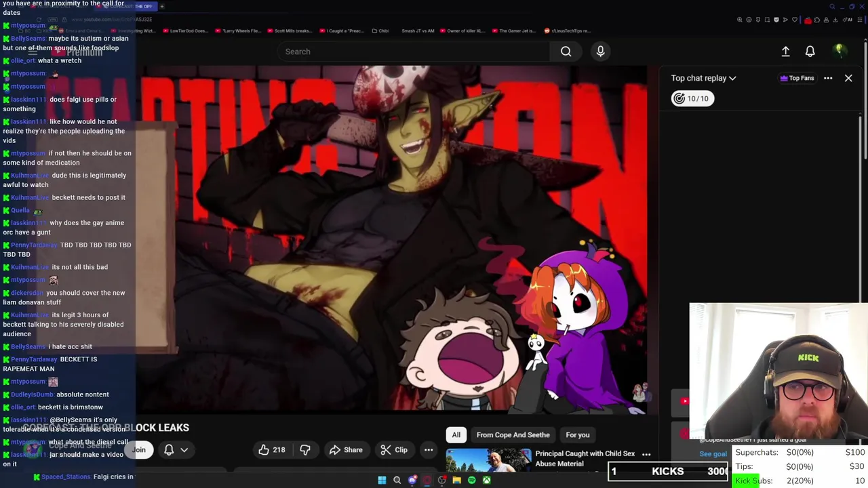Click the send/flow arrow toolbar icon
Screen dimensions: 868x488
pyautogui.click(x=785, y=20)
